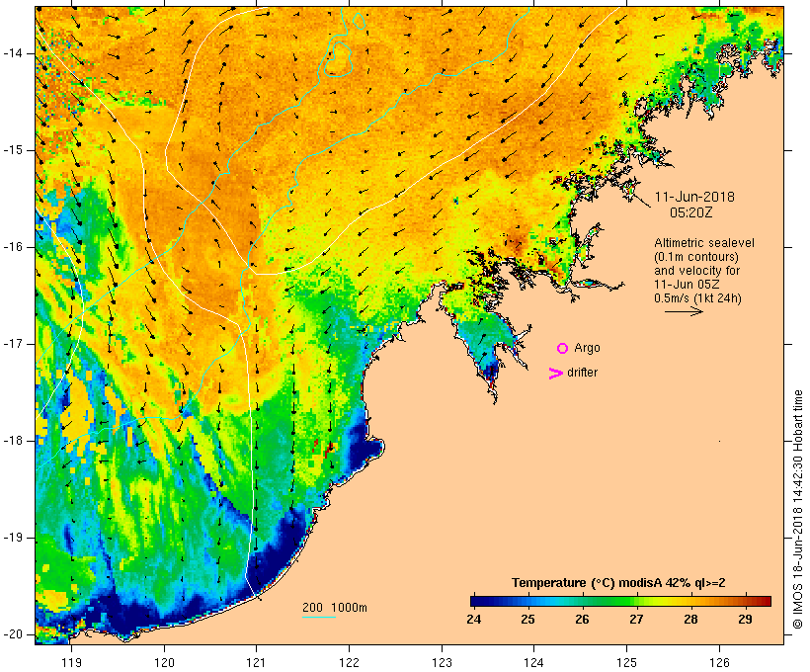Image resolution: width=810 pixels, height=672 pixels.
Task: Click the time label 05:20Z
Action: [x=691, y=212]
